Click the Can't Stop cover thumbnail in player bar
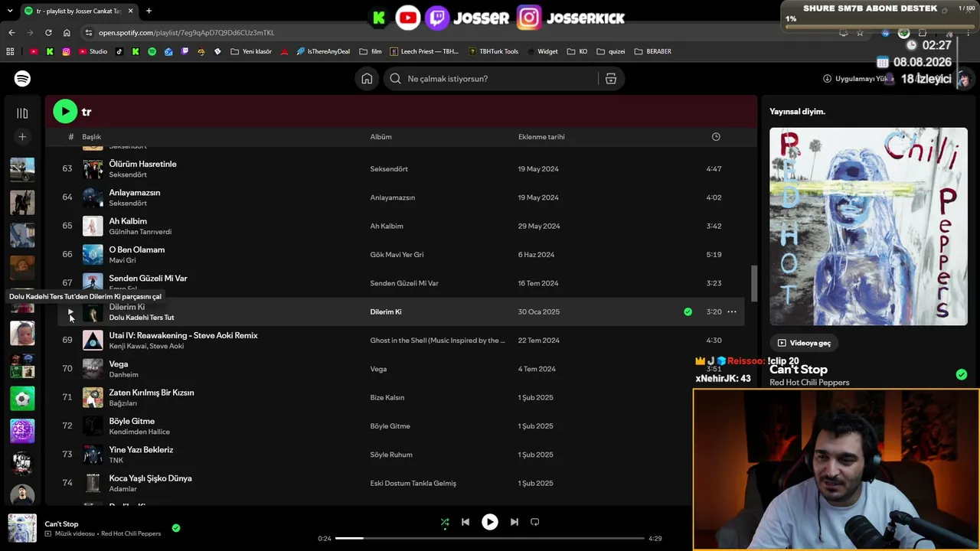980x551 pixels. (22, 528)
